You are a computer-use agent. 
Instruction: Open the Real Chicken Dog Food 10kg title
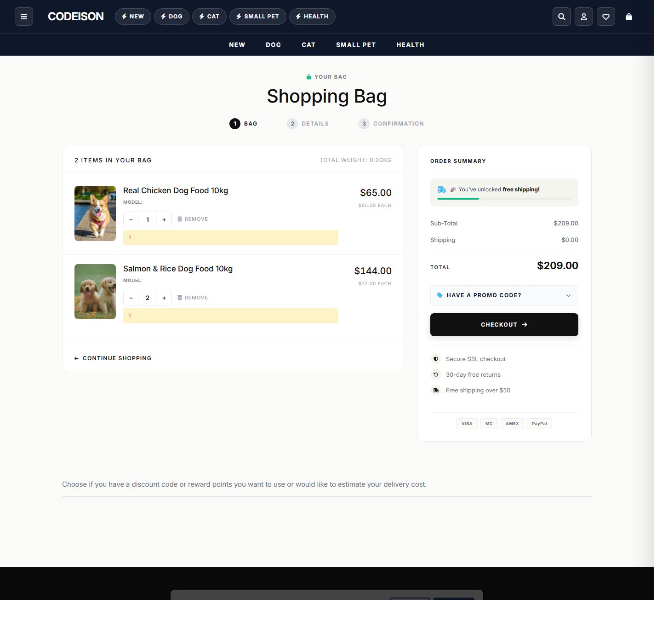coord(176,190)
